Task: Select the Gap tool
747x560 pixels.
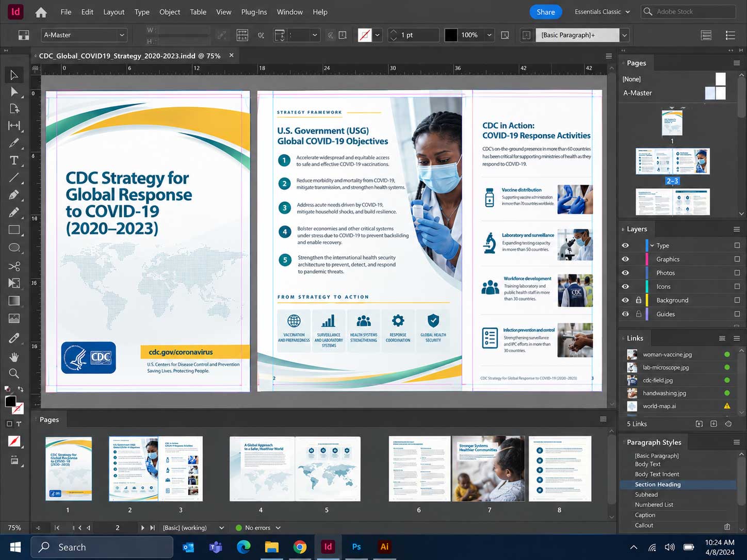Action: (x=14, y=126)
